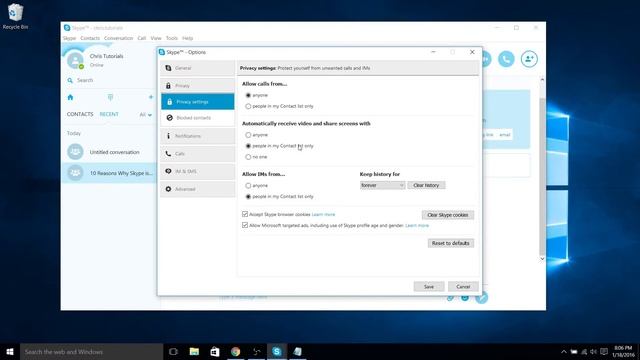This screenshot has height=360, width=640.
Task: Open the volume control in system tray
Action: [x=593, y=352]
